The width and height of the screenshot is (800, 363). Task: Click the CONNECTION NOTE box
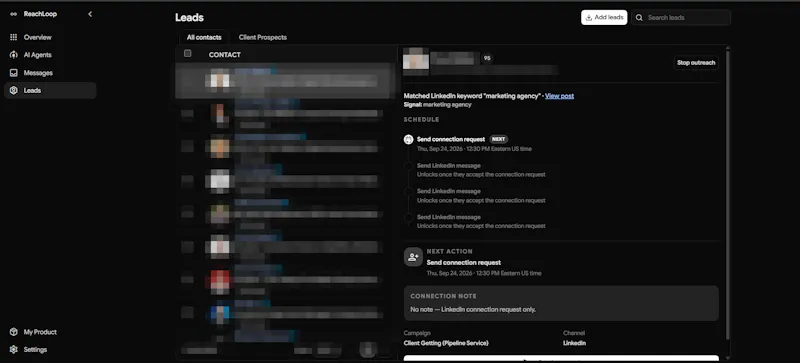tap(561, 303)
